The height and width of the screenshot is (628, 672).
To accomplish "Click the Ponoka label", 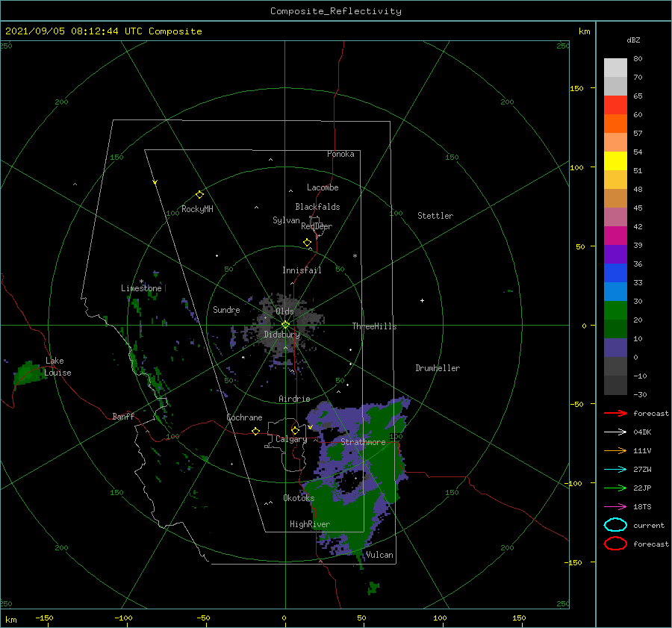I will (340, 154).
